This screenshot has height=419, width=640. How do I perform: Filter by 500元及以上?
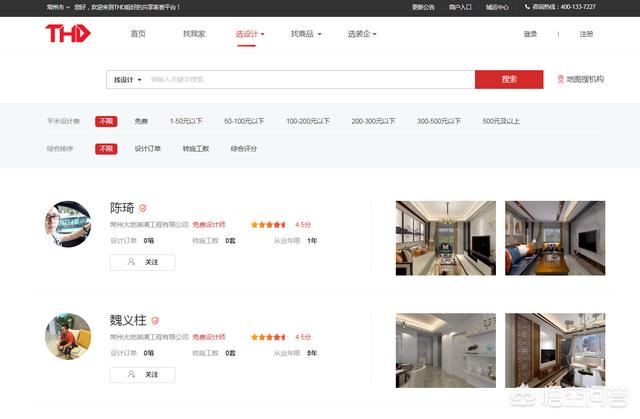(x=501, y=121)
